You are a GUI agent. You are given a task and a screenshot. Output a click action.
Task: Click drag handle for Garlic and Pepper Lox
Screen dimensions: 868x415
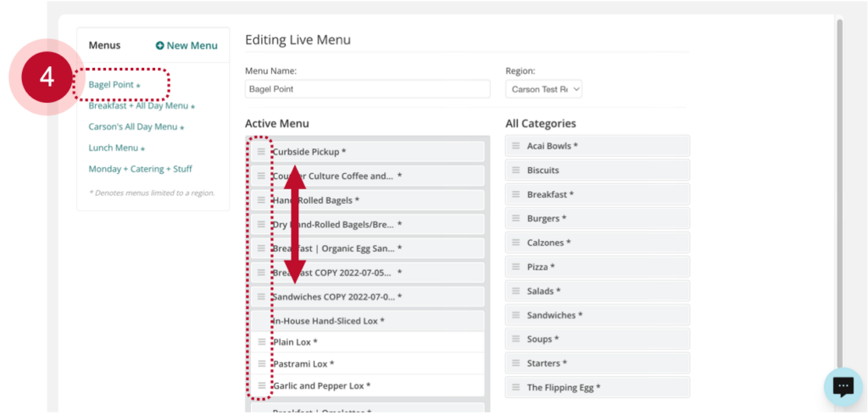pos(261,385)
